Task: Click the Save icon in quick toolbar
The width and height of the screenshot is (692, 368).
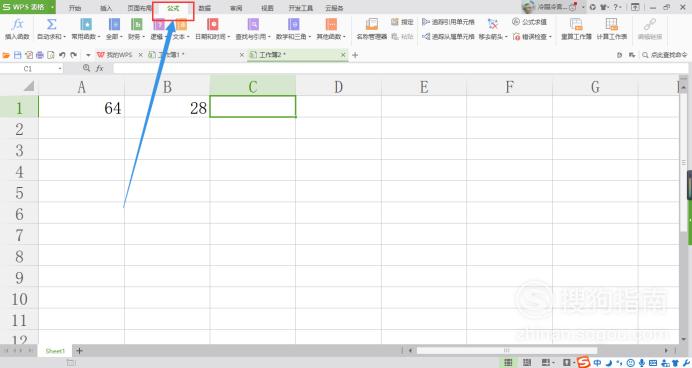Action: pyautogui.click(x=18, y=55)
